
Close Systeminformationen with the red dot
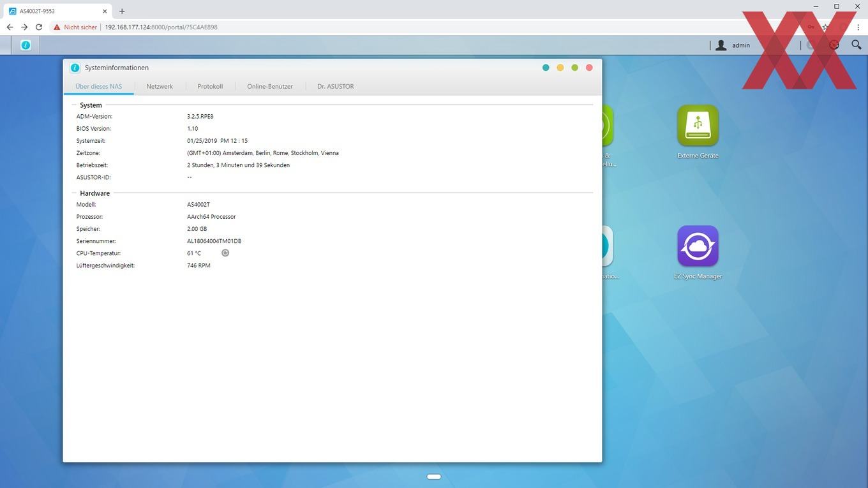589,68
